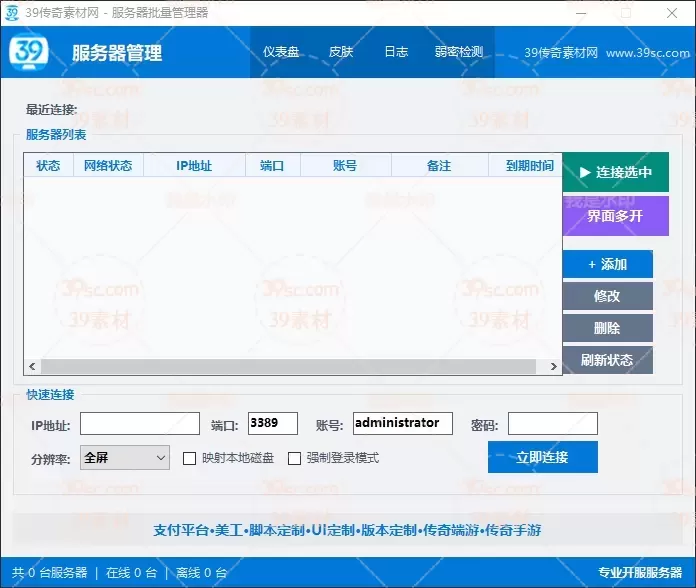Open the 弱密检测 tab
The image size is (696, 588).
click(x=459, y=52)
